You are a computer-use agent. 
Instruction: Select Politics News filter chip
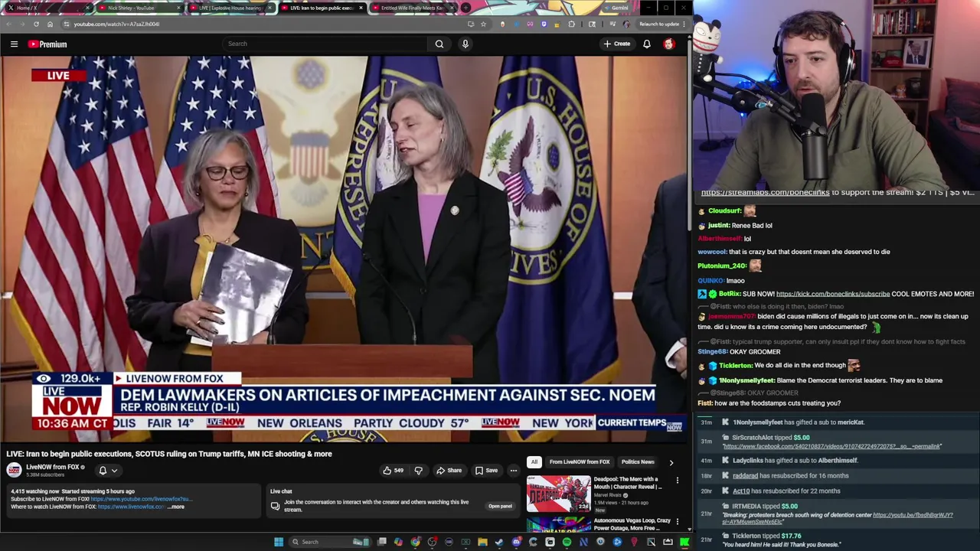[638, 461]
